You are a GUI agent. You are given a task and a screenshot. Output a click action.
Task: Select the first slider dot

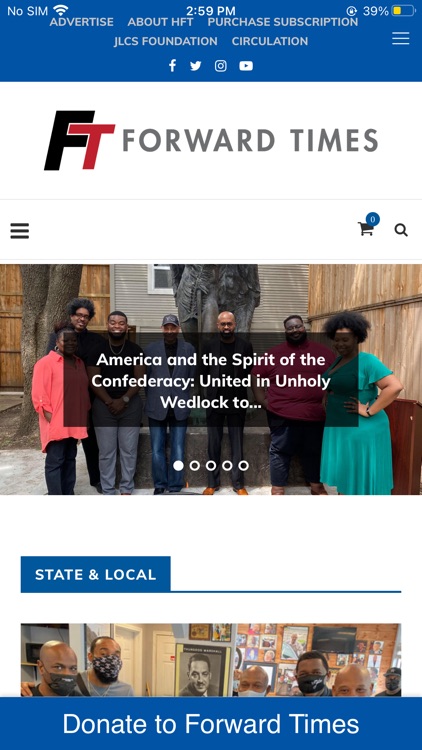click(x=178, y=465)
